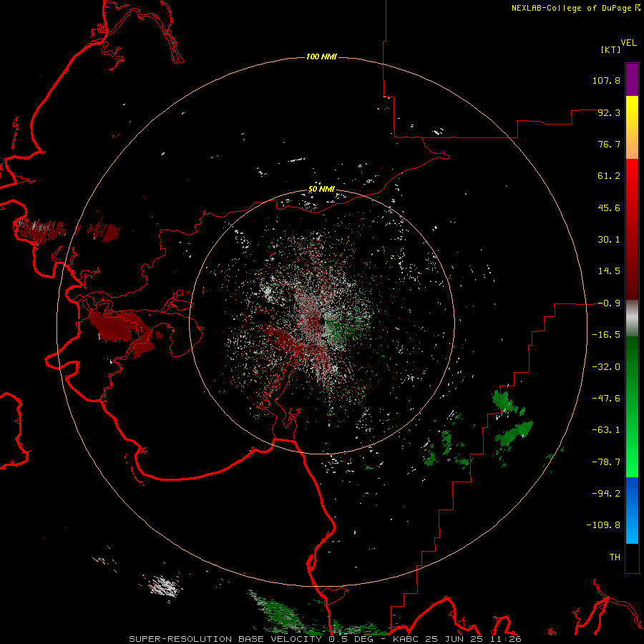The image size is (644, 644).
Task: Click the [KT] units label
Action: coord(611,49)
